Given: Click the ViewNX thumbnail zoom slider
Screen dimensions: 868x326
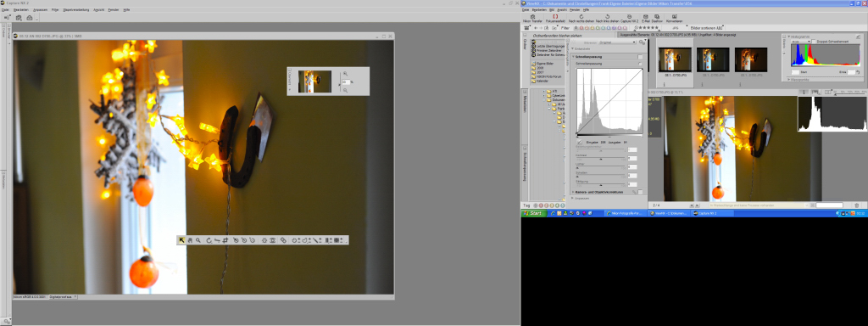Looking at the screenshot, I should [x=849, y=93].
